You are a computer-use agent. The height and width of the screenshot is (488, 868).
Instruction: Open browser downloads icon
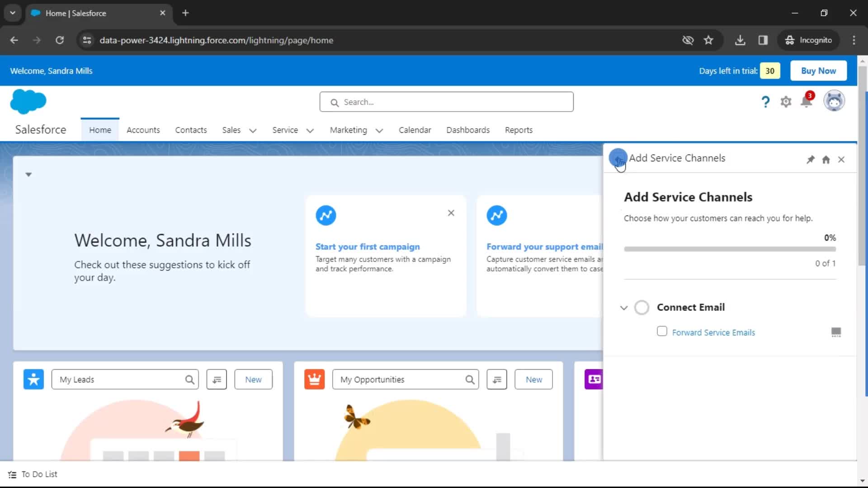[740, 40]
